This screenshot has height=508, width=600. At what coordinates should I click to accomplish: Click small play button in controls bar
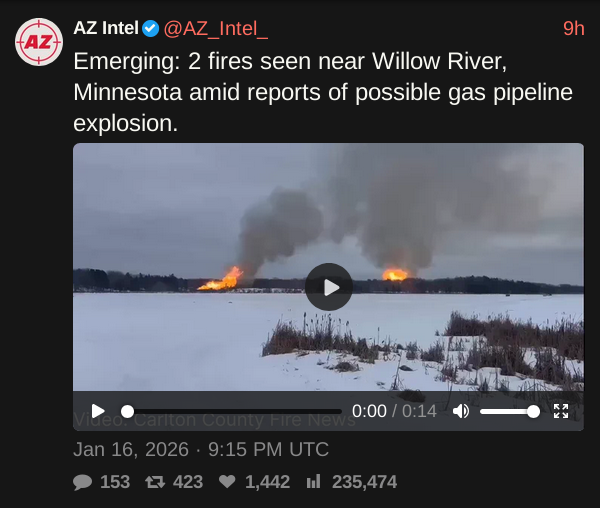click(x=98, y=411)
